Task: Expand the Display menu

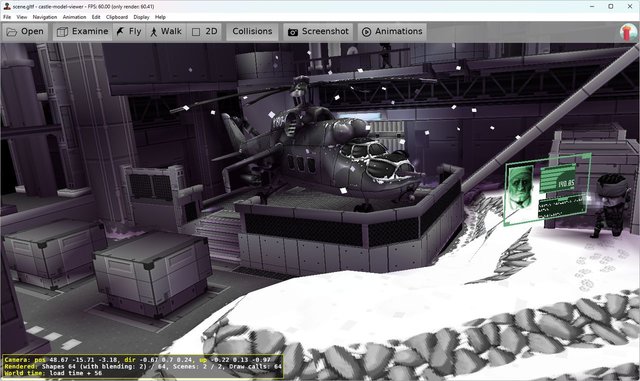Action: tap(141, 17)
